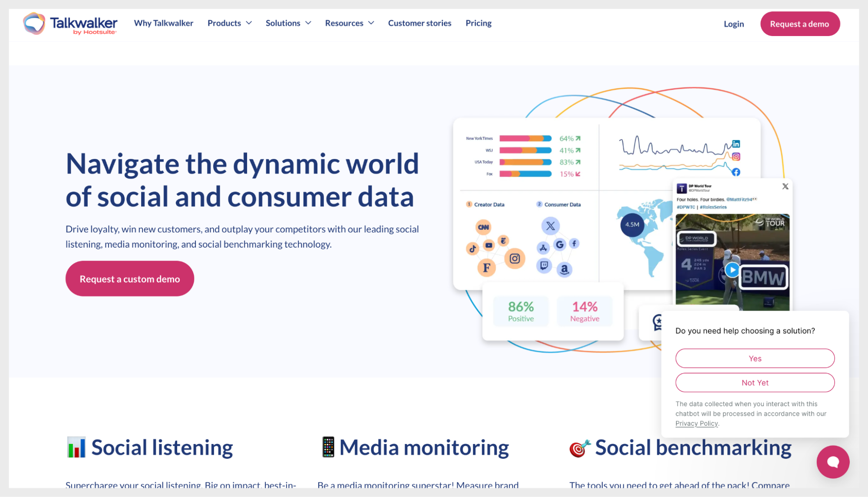Image resolution: width=868 pixels, height=497 pixels.
Task: Click the TikTok icon in Creator Data
Action: coord(472,248)
